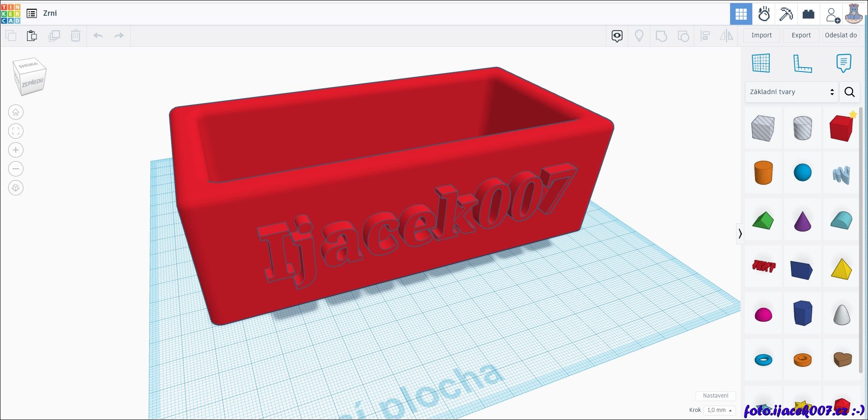Switch to 3D design grid view
The height and width of the screenshot is (420, 868).
[x=741, y=14]
